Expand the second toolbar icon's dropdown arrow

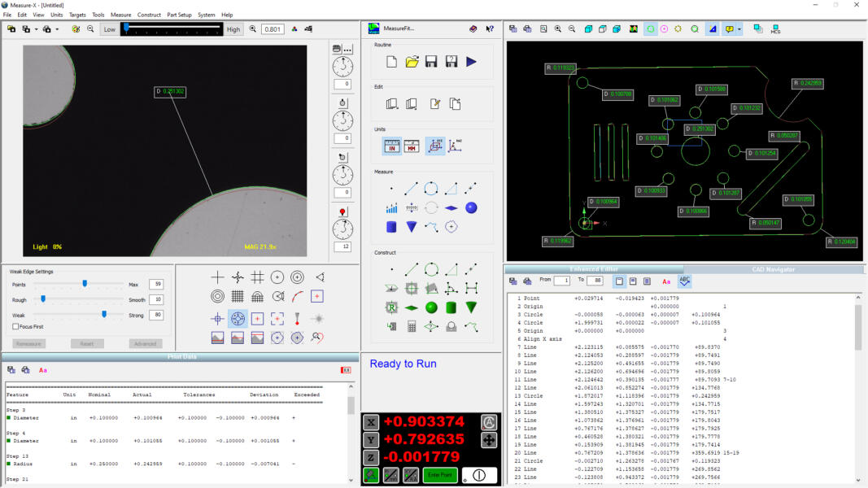(x=36, y=29)
